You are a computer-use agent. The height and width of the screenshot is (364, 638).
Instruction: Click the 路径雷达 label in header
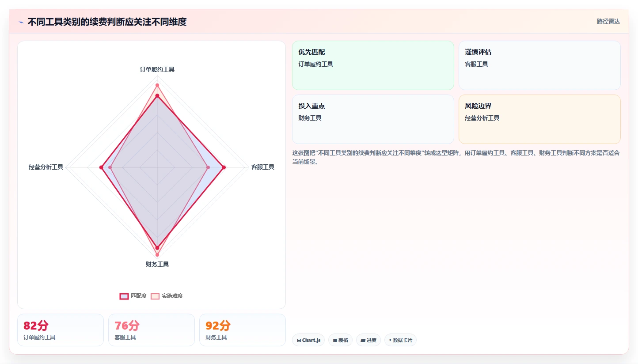(608, 21)
